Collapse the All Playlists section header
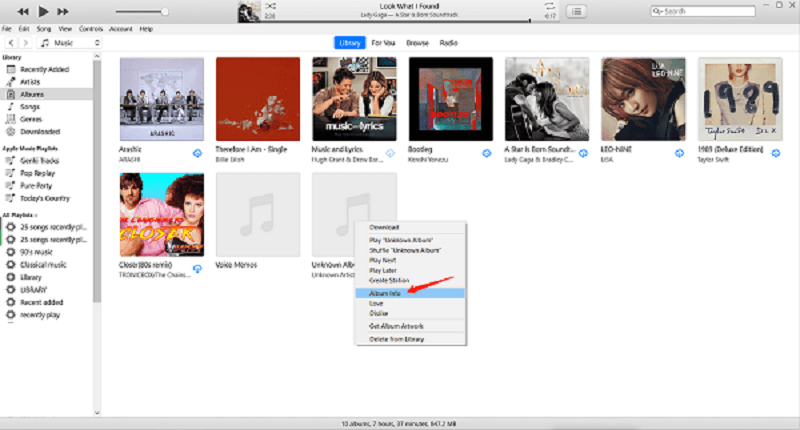This screenshot has height=430, width=800. pos(20,215)
